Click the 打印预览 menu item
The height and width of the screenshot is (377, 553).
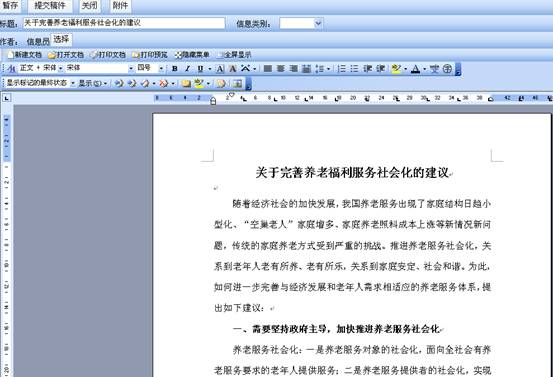150,55
